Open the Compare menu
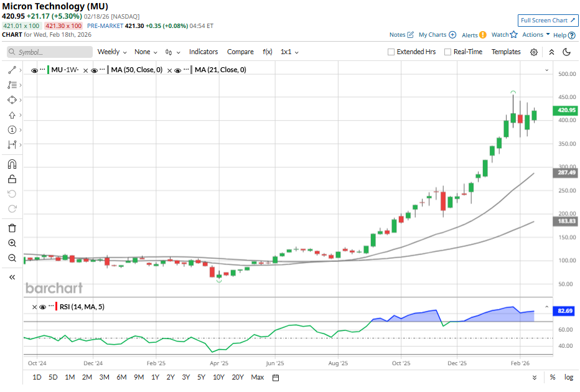Screen dimensions: 580x392 click(x=240, y=52)
